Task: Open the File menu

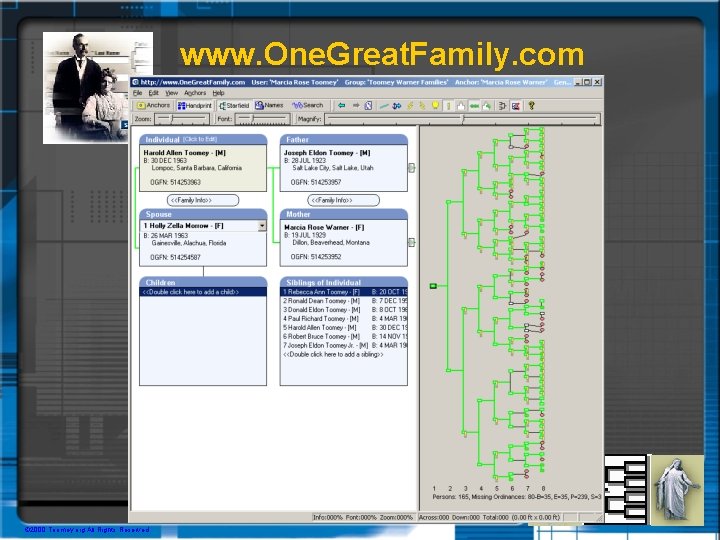Action: point(137,93)
